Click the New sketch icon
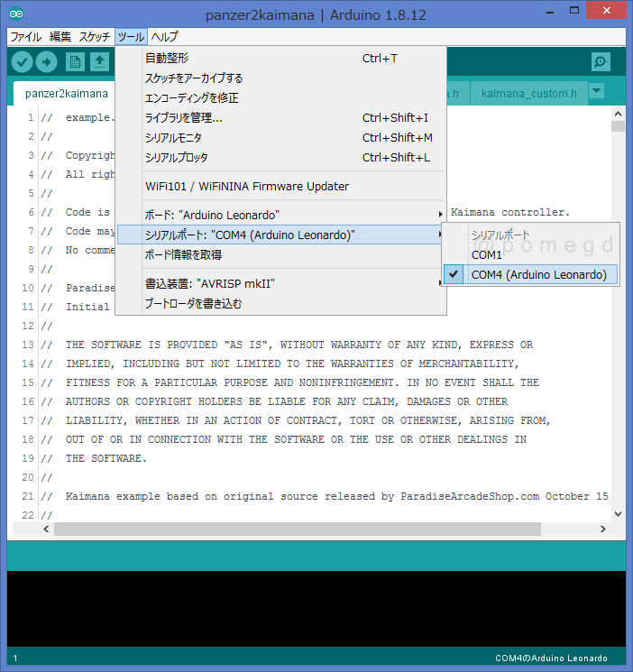The width and height of the screenshot is (633, 672). tap(75, 62)
